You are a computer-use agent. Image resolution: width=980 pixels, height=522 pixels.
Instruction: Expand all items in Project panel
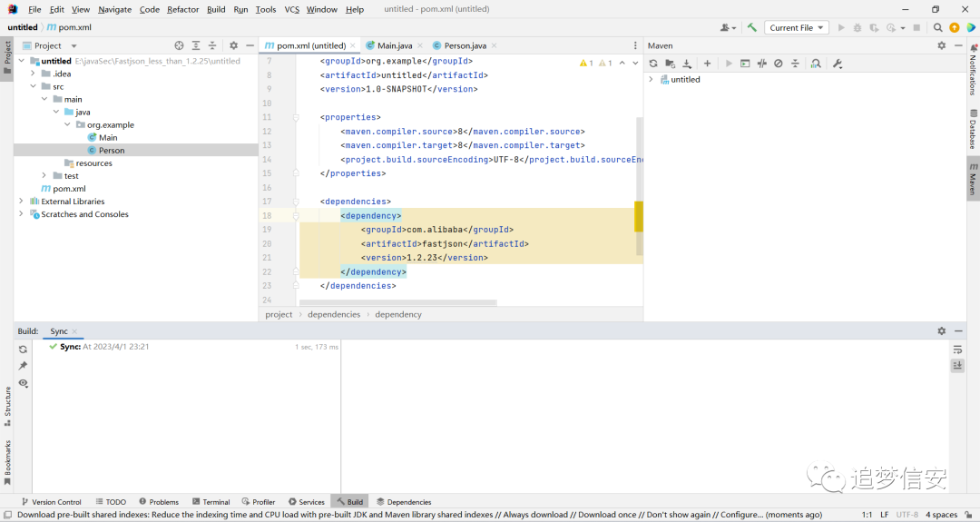click(x=196, y=45)
